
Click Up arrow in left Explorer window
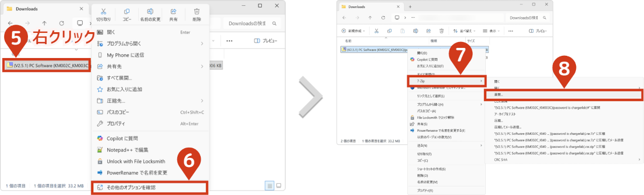pyautogui.click(x=45, y=24)
